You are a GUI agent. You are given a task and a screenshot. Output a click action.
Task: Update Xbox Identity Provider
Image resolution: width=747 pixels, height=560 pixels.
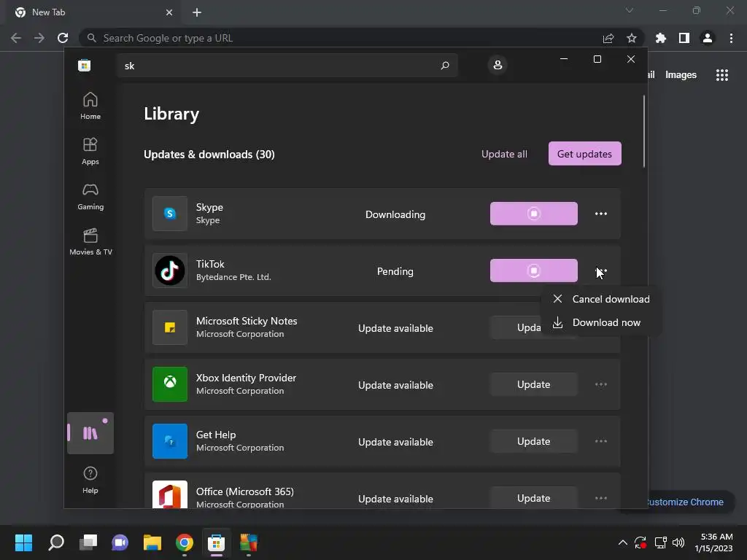[x=533, y=384]
